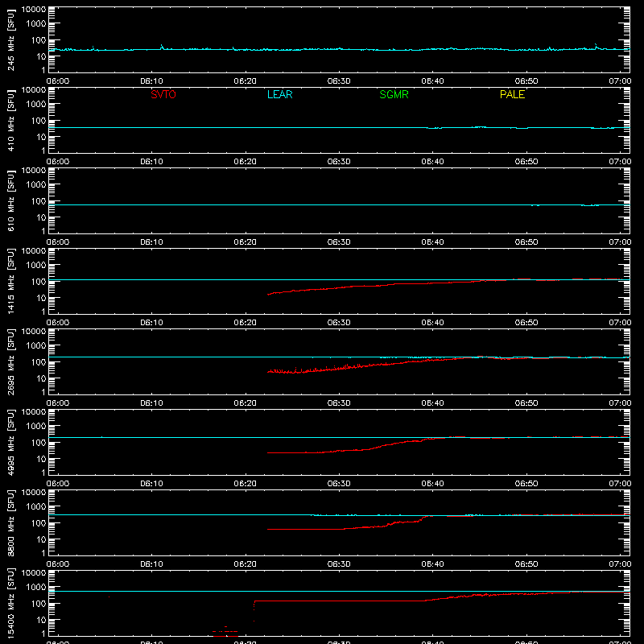
Task: Click the 06:50 tick label below the 2695 MHz panel
Action: click(526, 403)
